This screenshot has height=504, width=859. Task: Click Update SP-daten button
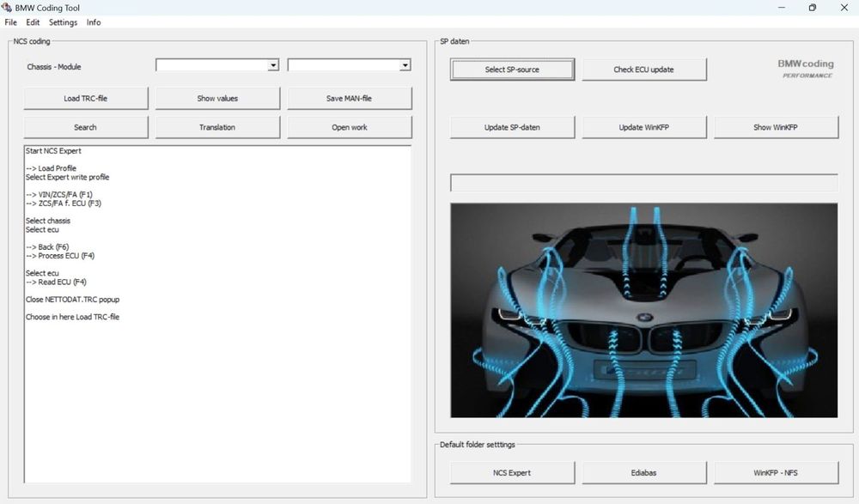coord(512,127)
